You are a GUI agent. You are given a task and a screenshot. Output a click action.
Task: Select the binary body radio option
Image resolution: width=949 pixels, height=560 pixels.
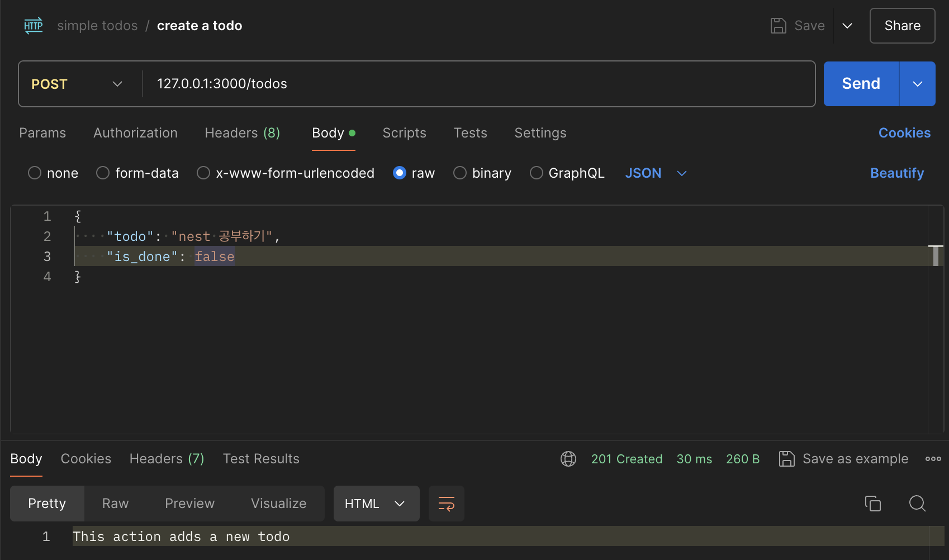click(460, 173)
